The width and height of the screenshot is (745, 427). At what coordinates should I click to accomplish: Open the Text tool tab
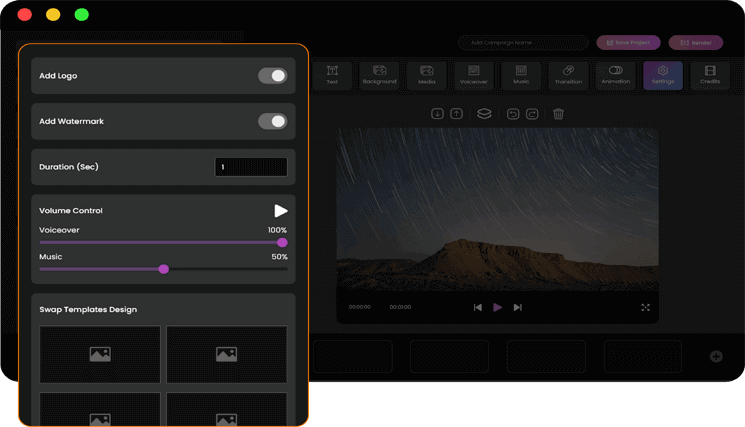(x=332, y=75)
